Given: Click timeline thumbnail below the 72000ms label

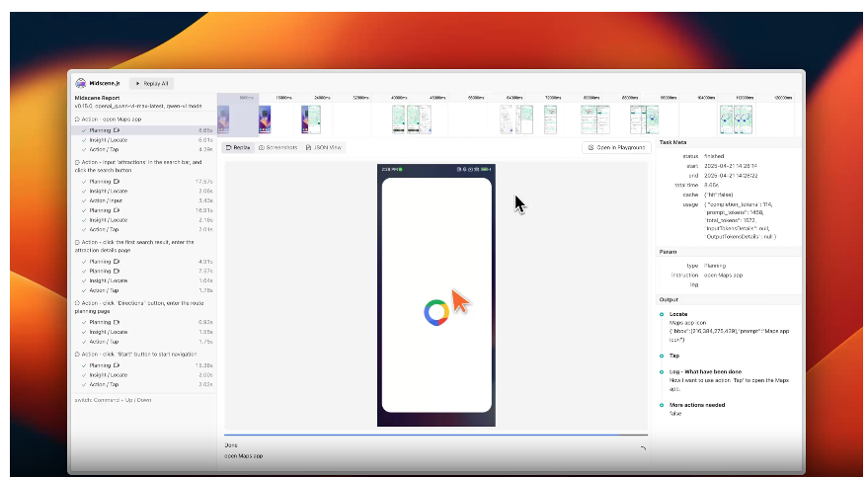Looking at the screenshot, I should 550,119.
